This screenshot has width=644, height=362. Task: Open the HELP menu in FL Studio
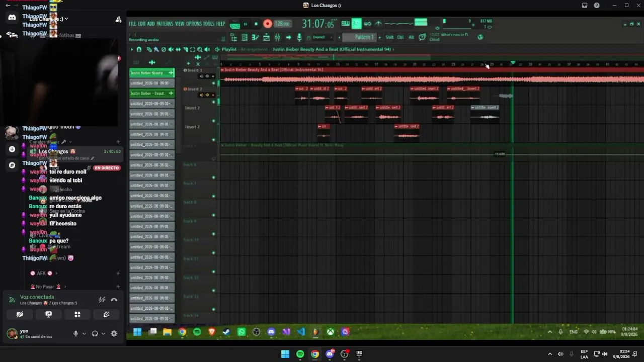(x=221, y=24)
